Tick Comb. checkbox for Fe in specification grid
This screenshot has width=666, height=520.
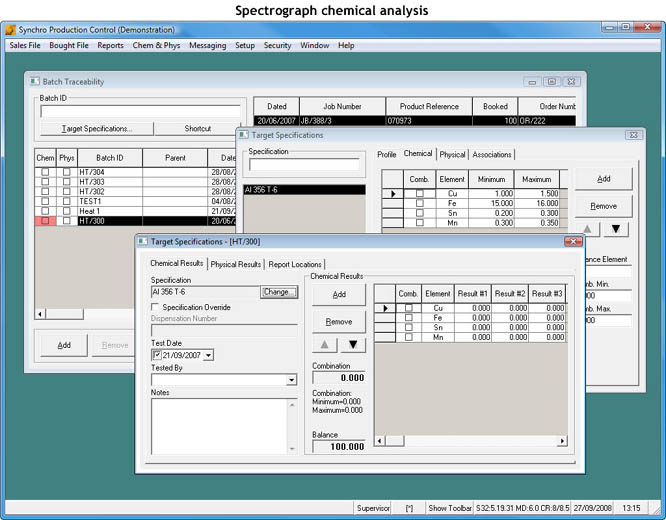(x=420, y=203)
